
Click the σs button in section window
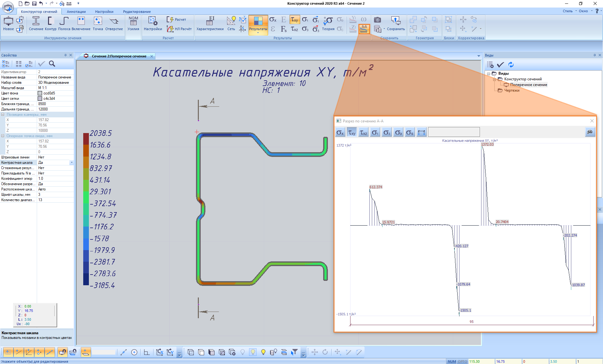(410, 132)
